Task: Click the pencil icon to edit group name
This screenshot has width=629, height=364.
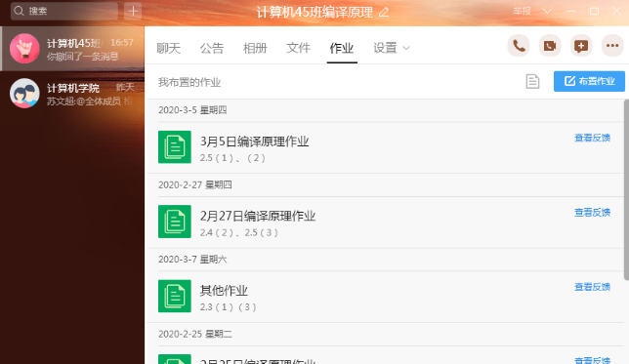Action: tap(384, 12)
